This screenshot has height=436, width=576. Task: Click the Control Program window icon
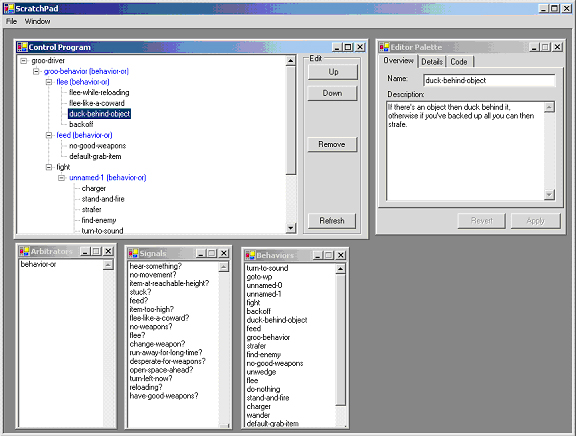tap(22, 47)
